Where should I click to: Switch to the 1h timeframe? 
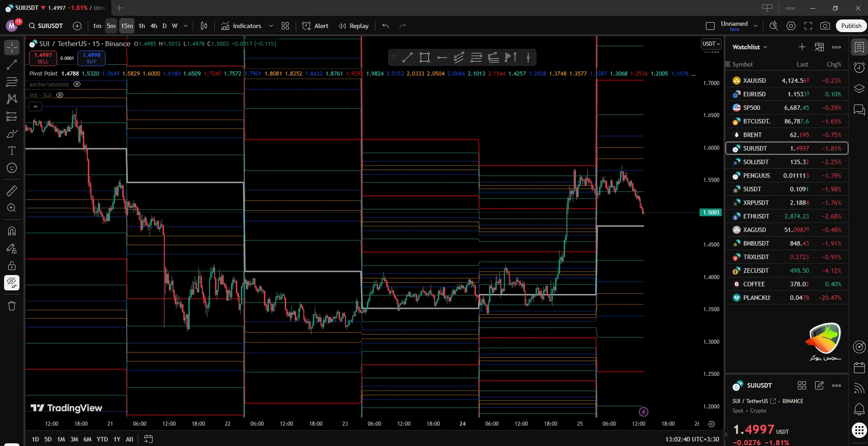point(142,26)
